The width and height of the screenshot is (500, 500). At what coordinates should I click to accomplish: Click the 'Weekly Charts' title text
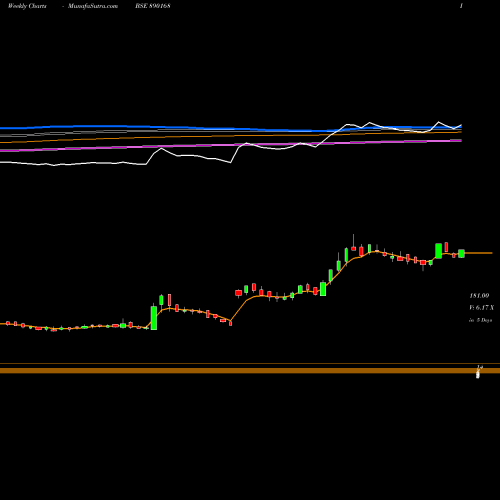point(27,6)
